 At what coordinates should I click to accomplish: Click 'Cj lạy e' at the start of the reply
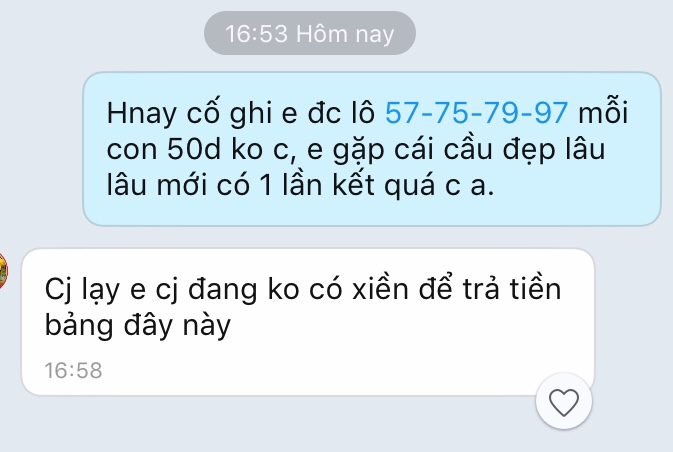(95, 290)
